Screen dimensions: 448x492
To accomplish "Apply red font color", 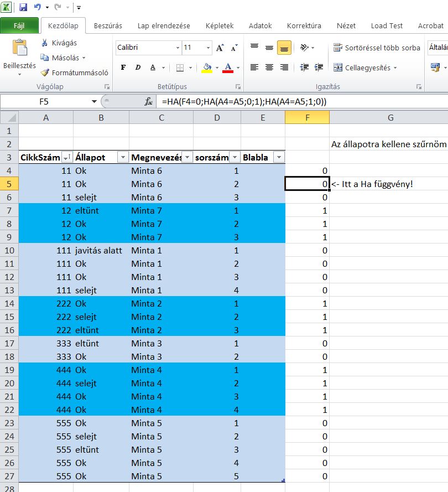I will click(x=228, y=68).
